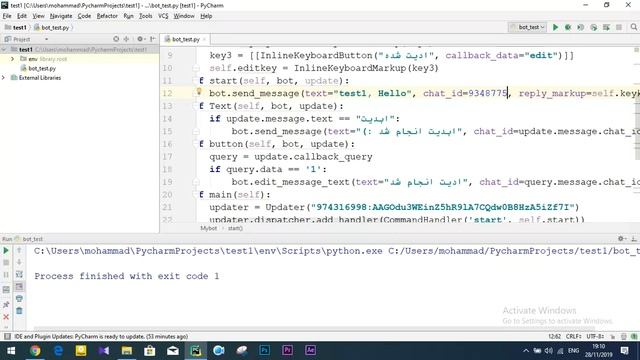Expand the External Libraries node
The image size is (640, 360).
click(x=4, y=78)
